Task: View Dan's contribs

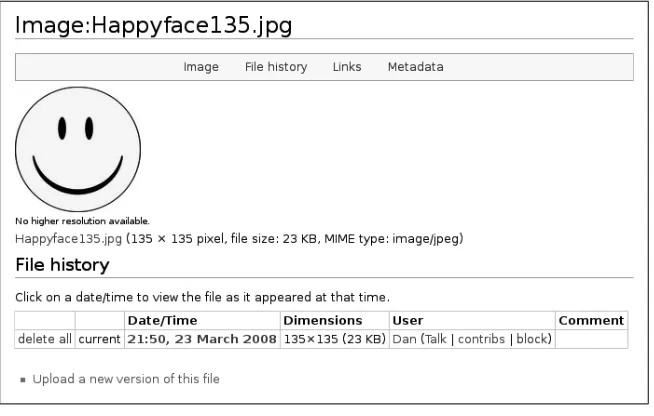Action: tap(481, 339)
